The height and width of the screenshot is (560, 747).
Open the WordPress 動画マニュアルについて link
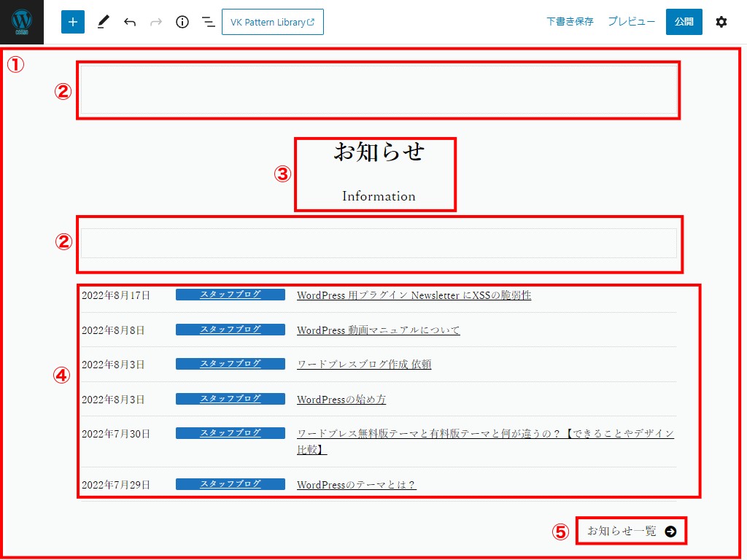(378, 330)
